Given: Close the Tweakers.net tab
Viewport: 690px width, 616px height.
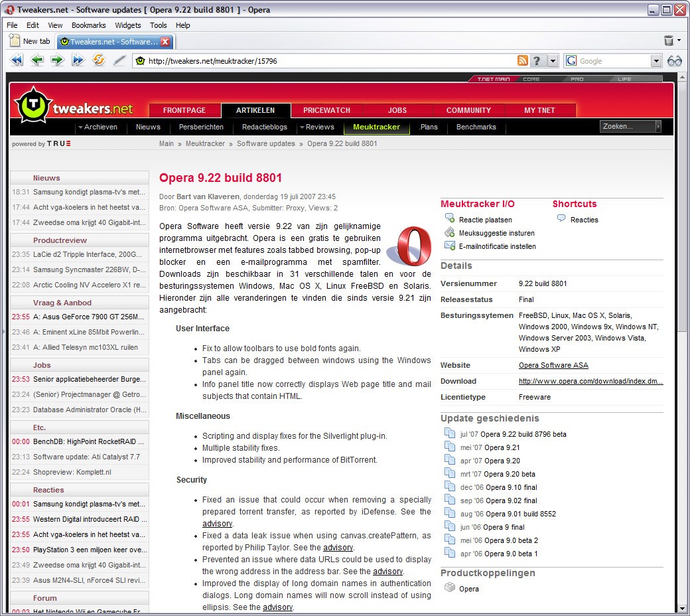Looking at the screenshot, I should click(165, 42).
